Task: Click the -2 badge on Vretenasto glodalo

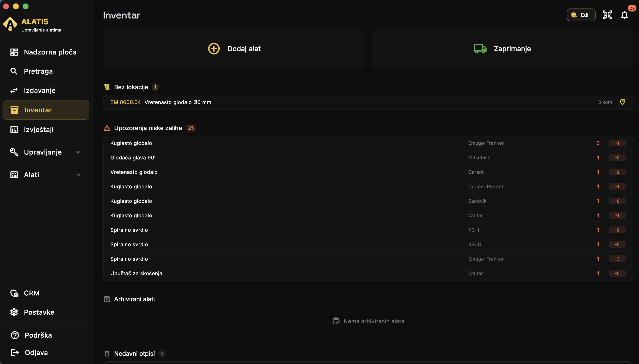Action: 617,172
